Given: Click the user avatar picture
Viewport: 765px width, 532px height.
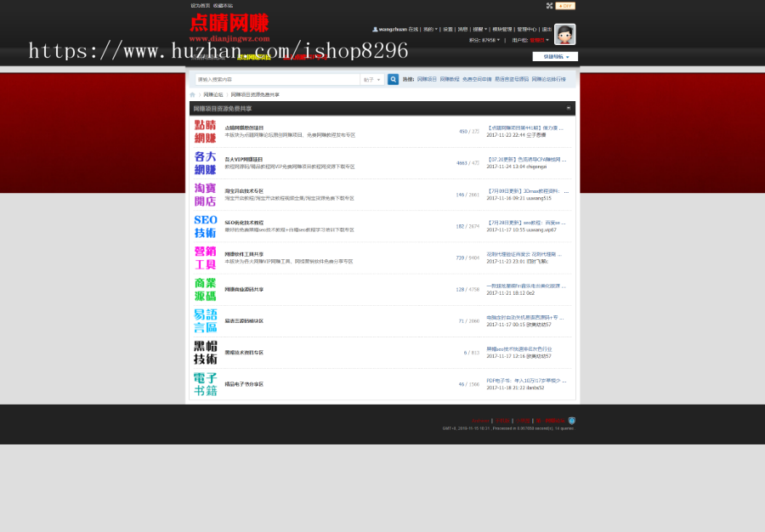Looking at the screenshot, I should 565,34.
